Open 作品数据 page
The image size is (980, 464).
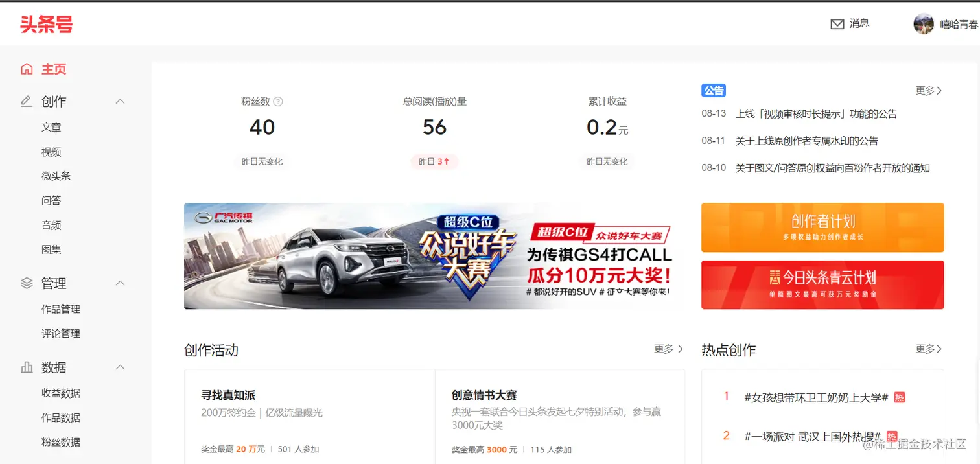click(x=61, y=417)
